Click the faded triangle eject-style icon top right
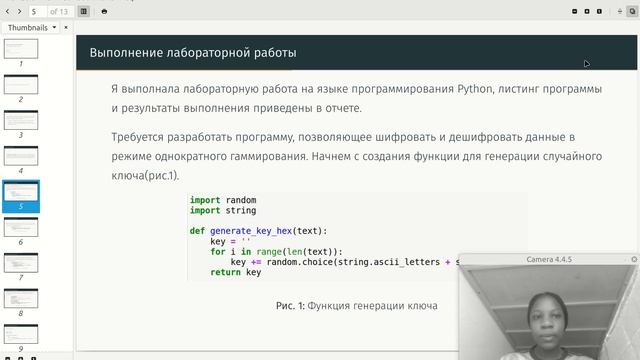 coord(620,11)
